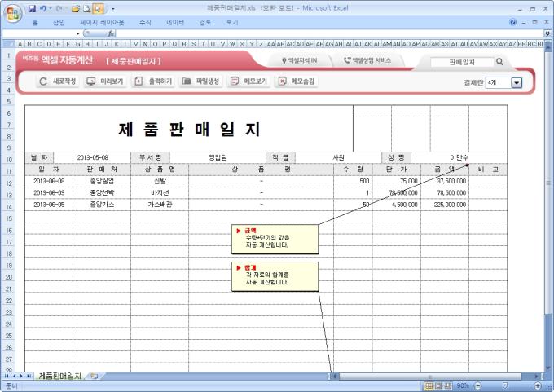Click the 판매일지 search field
Viewport: 554px width, 392px height.
pyautogui.click(x=462, y=62)
